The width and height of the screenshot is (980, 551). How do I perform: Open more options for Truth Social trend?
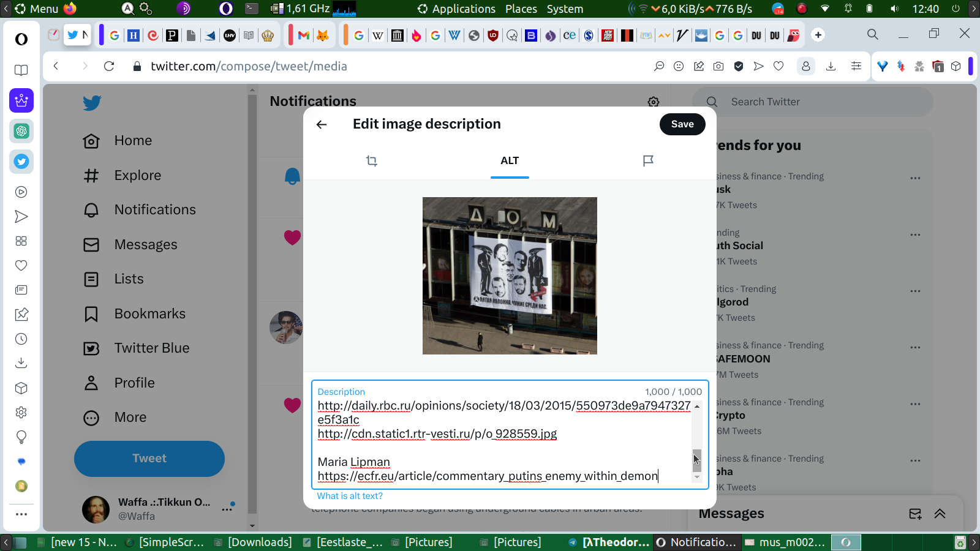point(915,234)
